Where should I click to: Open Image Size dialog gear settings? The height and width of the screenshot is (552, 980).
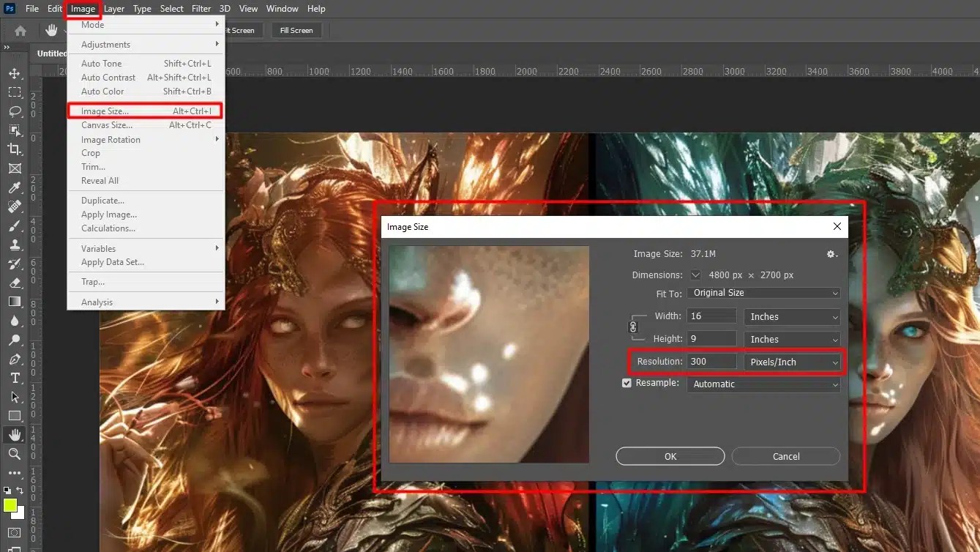pyautogui.click(x=831, y=254)
